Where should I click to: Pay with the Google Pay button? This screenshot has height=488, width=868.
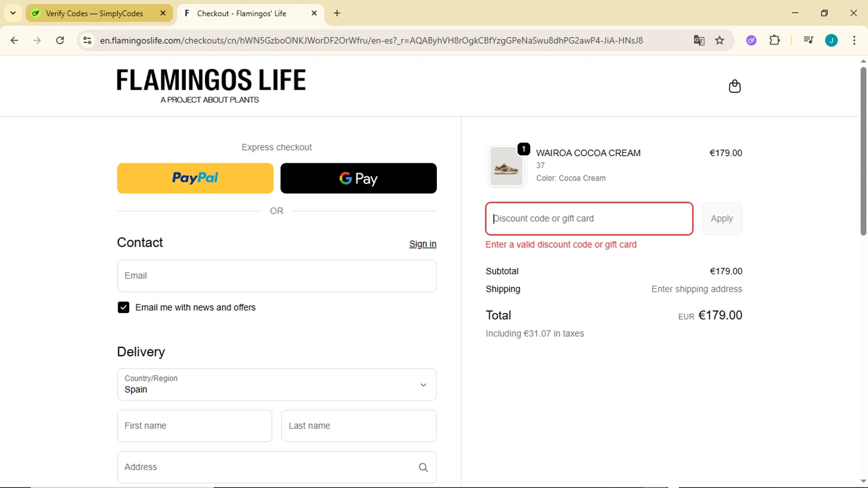(358, 178)
